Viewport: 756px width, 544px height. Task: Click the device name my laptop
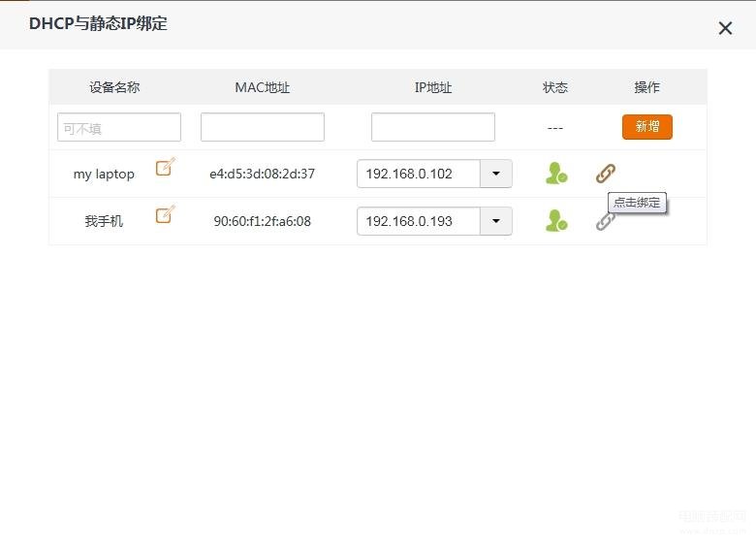point(104,175)
